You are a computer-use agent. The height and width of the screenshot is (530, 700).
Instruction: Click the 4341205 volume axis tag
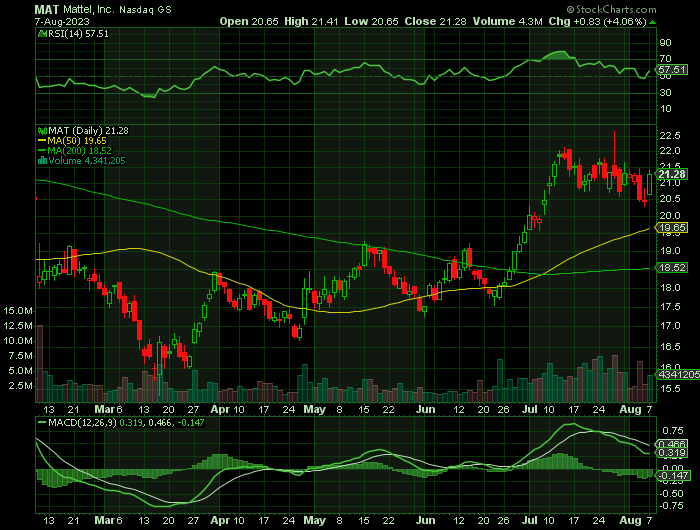(x=678, y=374)
